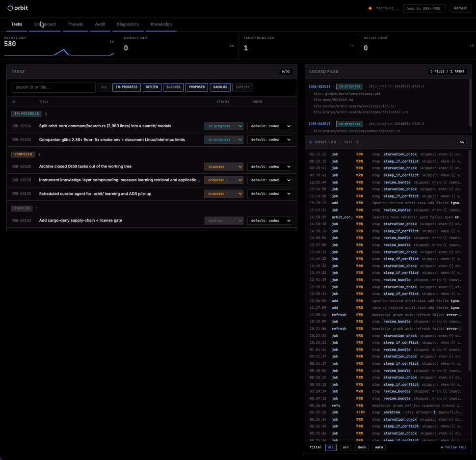
Task: Click the follow tail link
Action: 453,447
